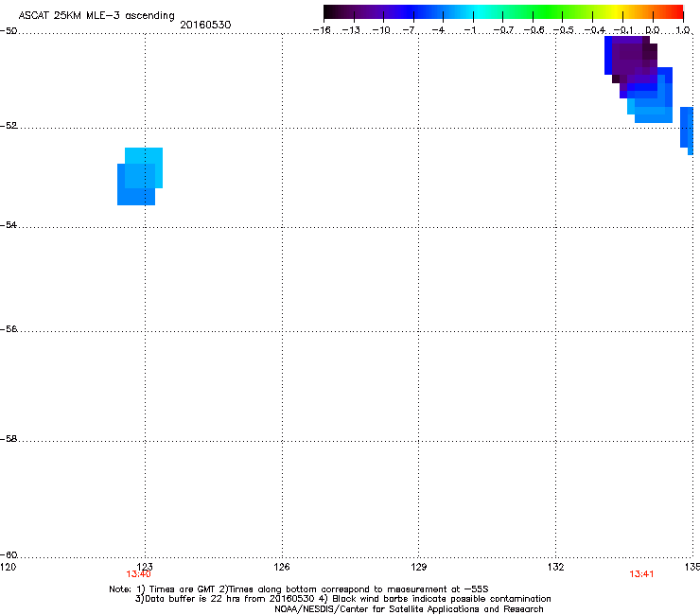700x615 pixels.
Task: Click the longitude axis label '132'
Action: tap(556, 567)
